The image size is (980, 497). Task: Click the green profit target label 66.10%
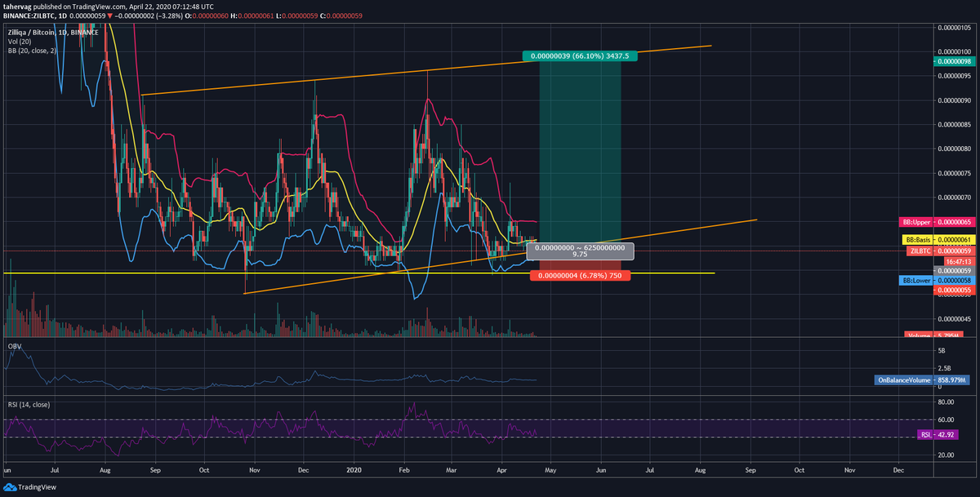click(581, 57)
